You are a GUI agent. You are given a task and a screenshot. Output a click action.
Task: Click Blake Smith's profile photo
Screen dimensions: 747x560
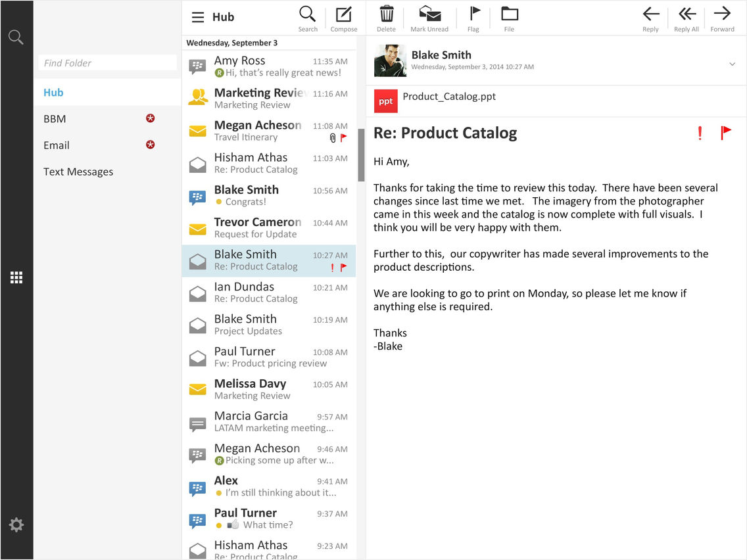390,60
